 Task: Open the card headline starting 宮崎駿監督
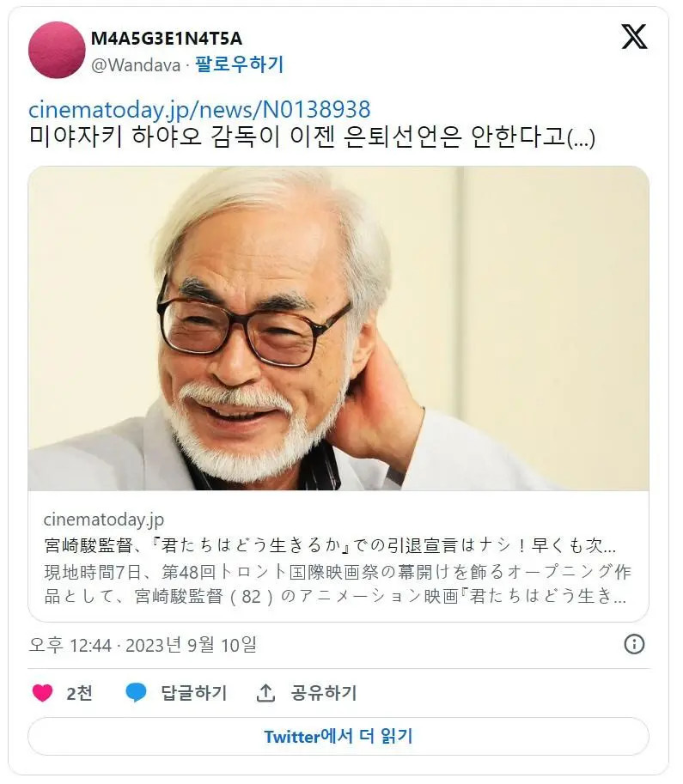pos(330,545)
